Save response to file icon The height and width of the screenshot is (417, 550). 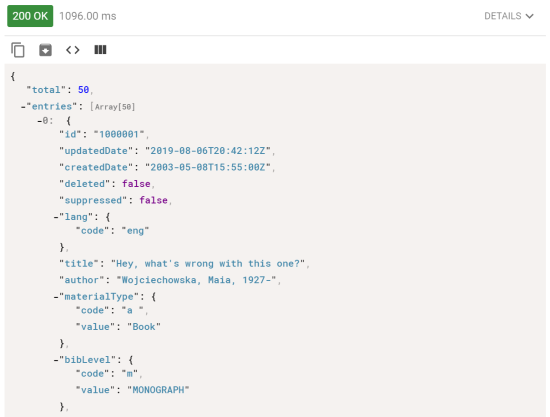click(x=45, y=50)
